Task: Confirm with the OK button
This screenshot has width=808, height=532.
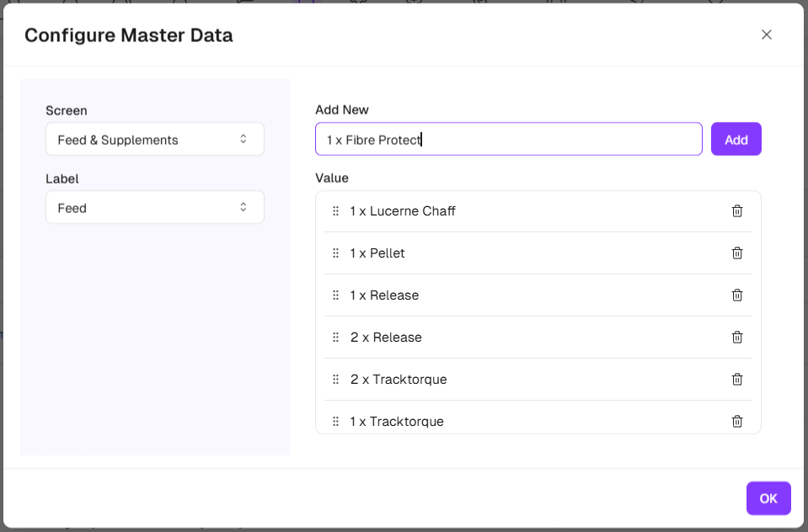Action: coord(768,498)
